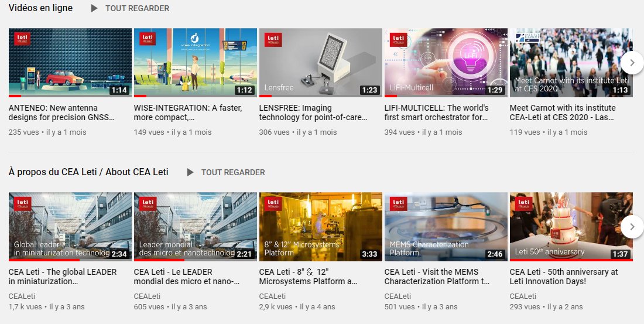Screen dimensions: 644x324
Task: Click text 306 vues • il y a 1 mois
Action: click(x=298, y=132)
